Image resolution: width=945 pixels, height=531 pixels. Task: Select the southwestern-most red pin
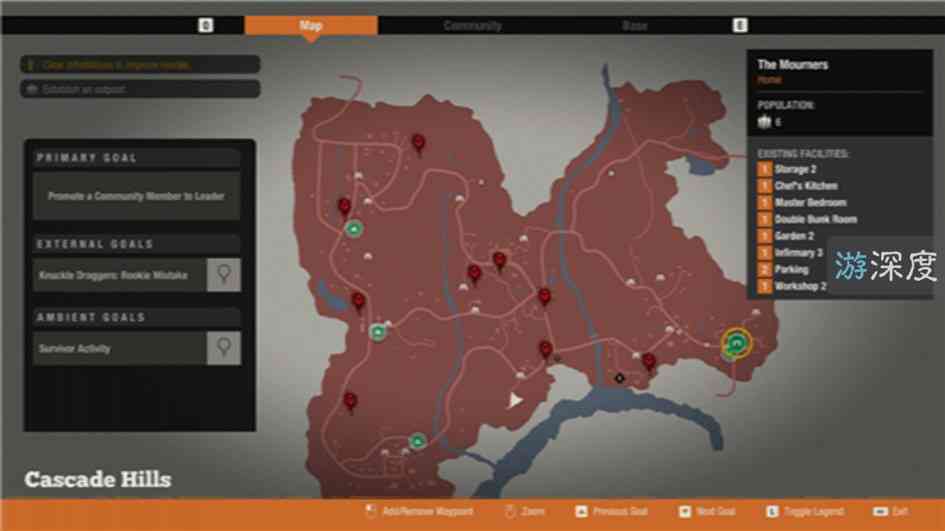[x=350, y=401]
